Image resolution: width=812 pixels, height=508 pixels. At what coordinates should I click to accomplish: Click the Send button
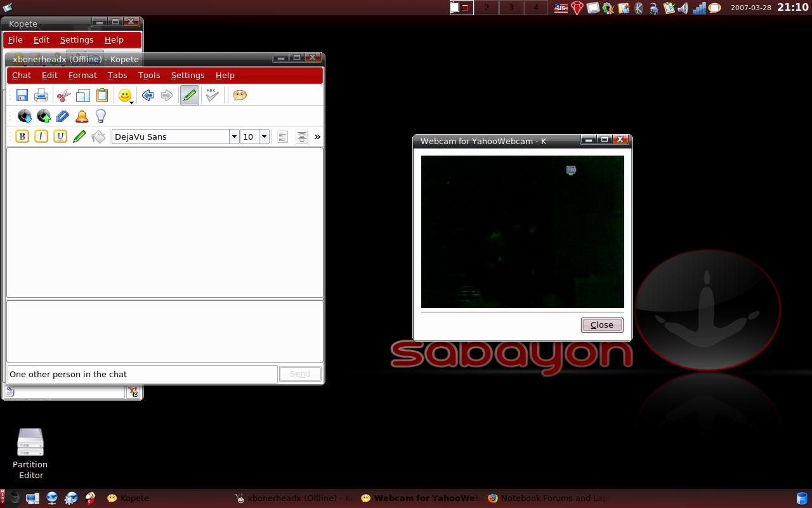[x=300, y=374]
